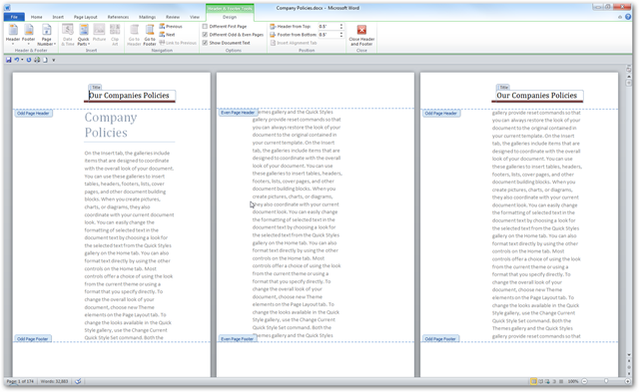
Task: Click the Go to Header icon
Action: click(x=134, y=35)
